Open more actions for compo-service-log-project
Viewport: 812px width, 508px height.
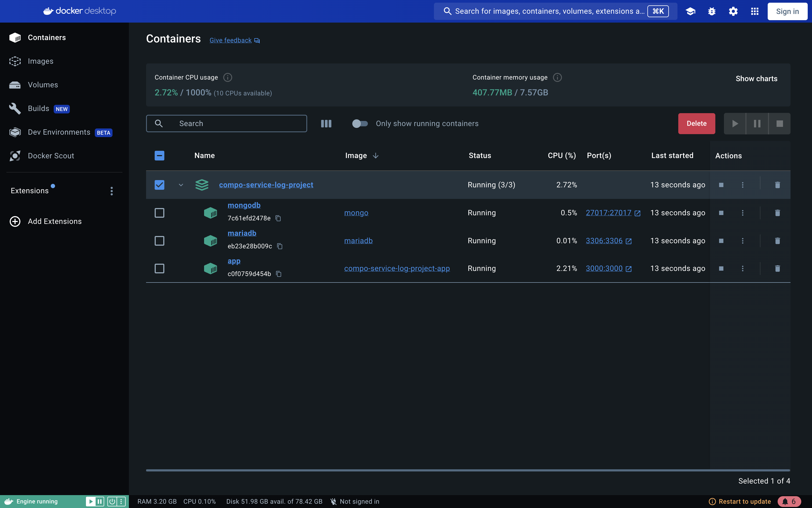[742, 185]
